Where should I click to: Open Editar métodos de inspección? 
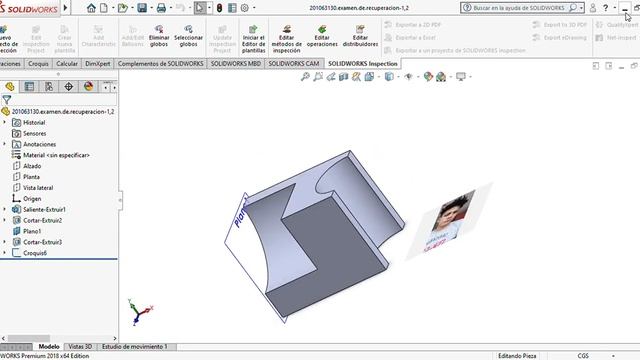click(287, 39)
